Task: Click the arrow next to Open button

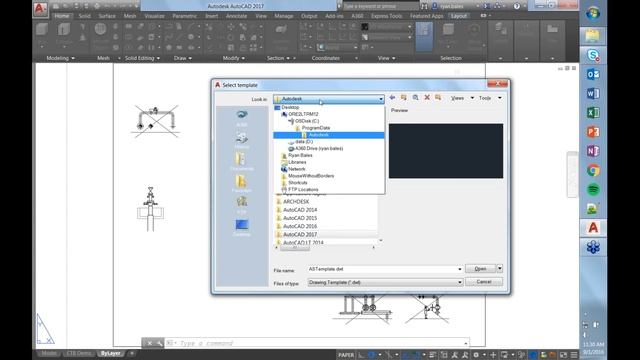Action: coord(500,268)
